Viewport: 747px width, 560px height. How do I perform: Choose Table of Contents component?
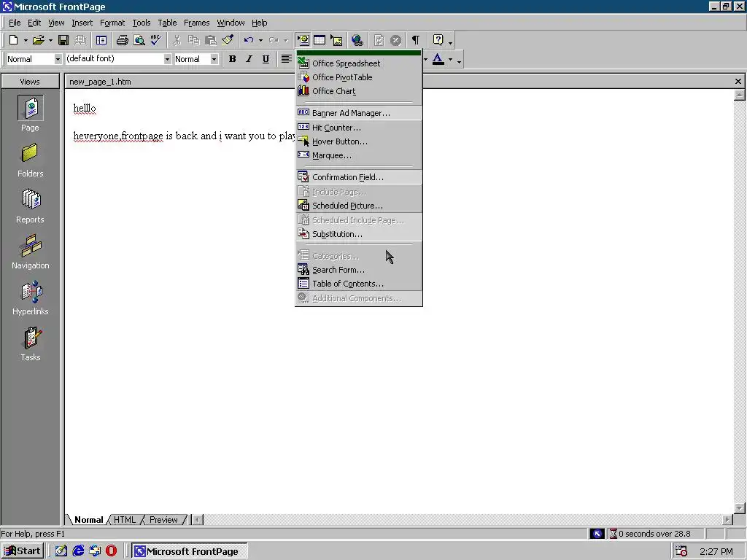359,284
